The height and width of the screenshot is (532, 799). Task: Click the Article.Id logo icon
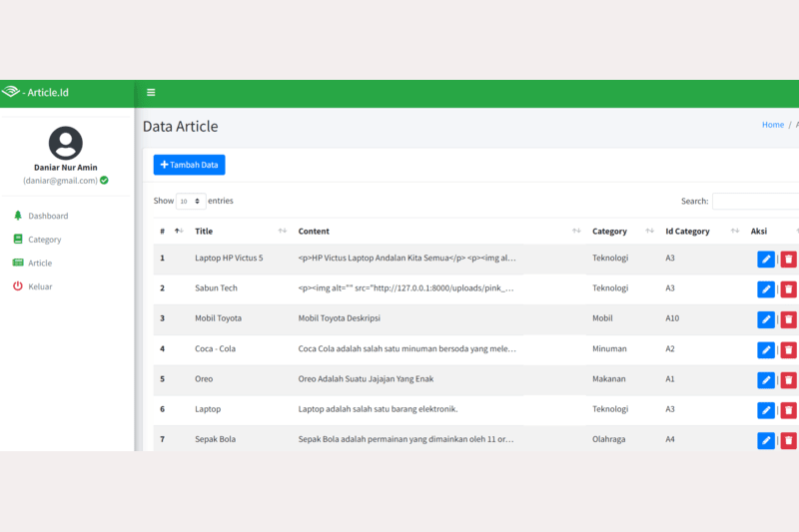[11, 93]
